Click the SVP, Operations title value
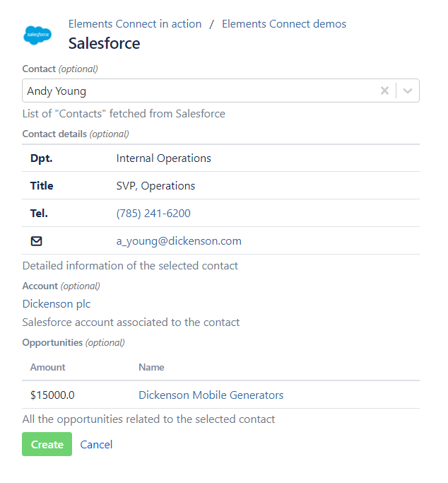 click(x=155, y=186)
